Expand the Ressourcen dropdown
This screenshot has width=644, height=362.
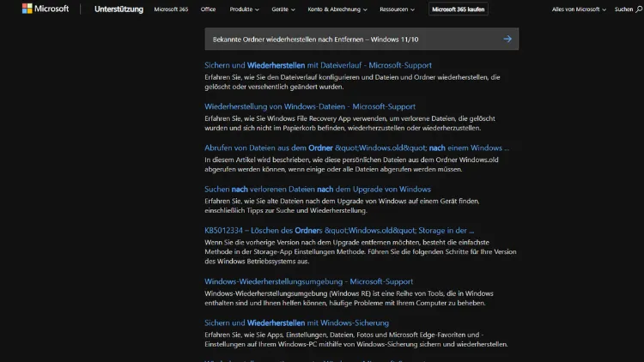tap(397, 9)
